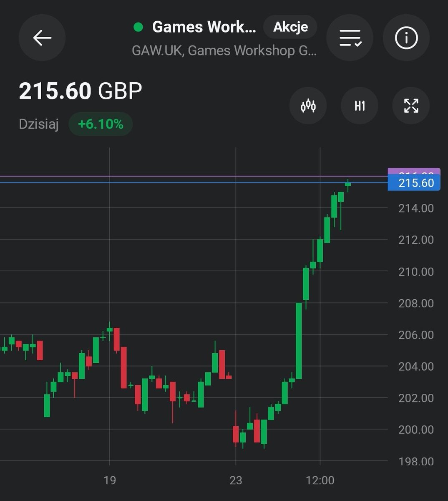
Task: Tap the green market-open status dot
Action: [138, 27]
